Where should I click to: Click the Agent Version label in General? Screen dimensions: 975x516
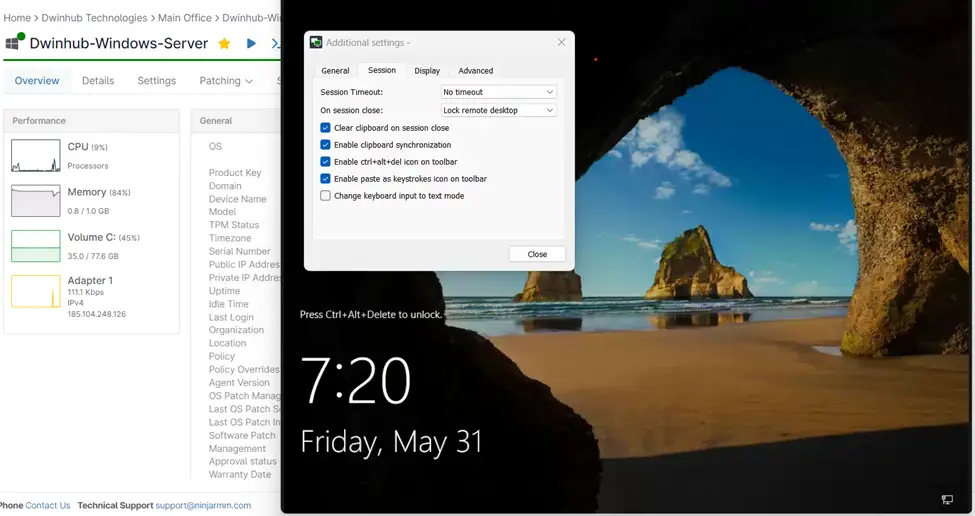pos(239,382)
